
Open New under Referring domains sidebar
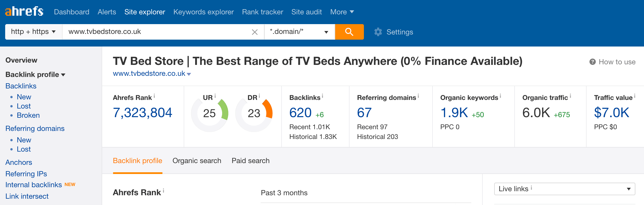(x=24, y=140)
